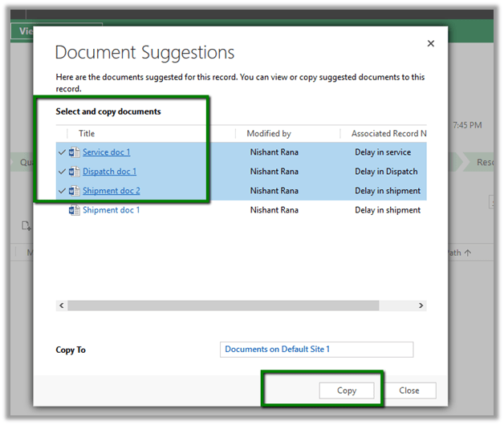Click the Word icon beside Dispatch doc 1
This screenshot has height=425, width=504.
coord(75,172)
